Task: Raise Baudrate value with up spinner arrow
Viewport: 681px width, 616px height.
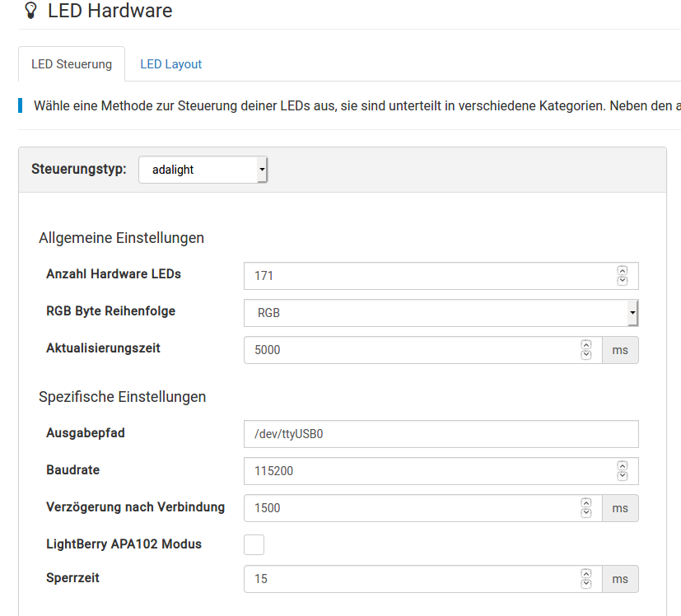Action: pos(623,465)
